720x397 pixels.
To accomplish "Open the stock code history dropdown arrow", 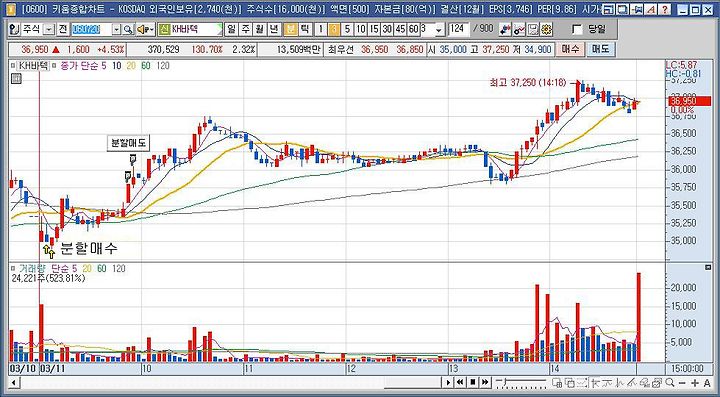I will [117, 29].
